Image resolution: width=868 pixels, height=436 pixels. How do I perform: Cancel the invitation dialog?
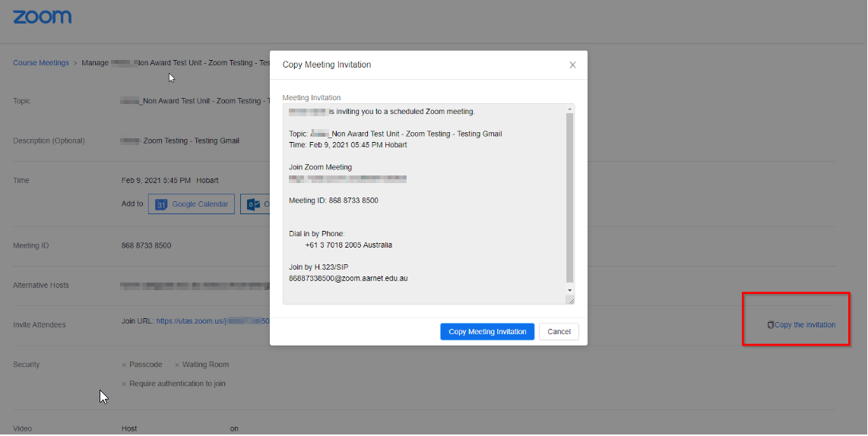pos(559,331)
